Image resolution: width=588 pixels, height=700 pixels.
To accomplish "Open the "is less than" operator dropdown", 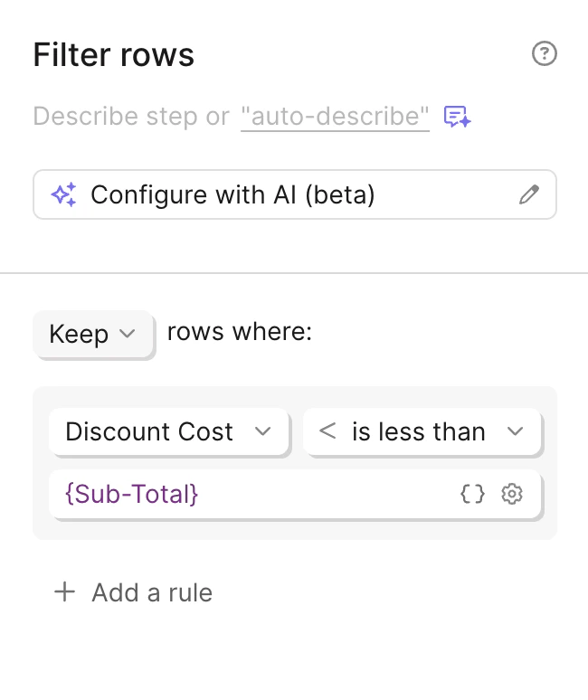I will (x=422, y=432).
